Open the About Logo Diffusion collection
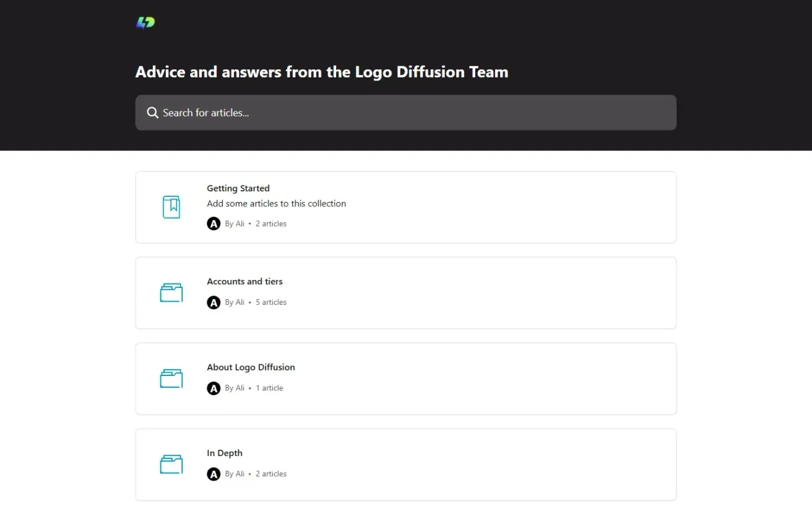The height and width of the screenshot is (508, 812). 406,379
